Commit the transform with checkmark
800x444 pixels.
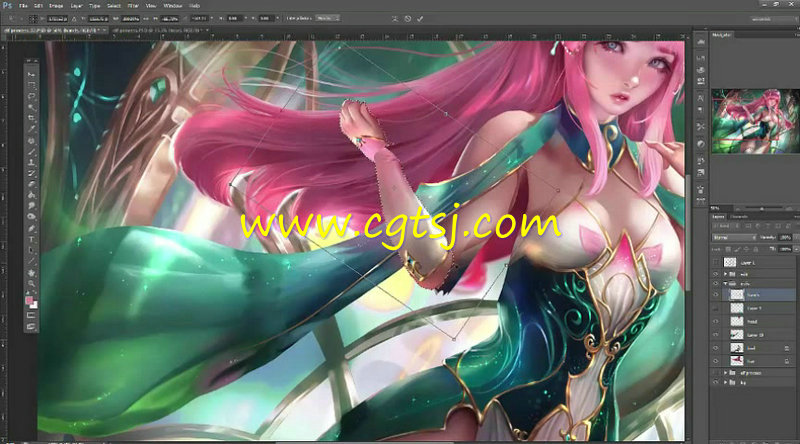point(420,18)
